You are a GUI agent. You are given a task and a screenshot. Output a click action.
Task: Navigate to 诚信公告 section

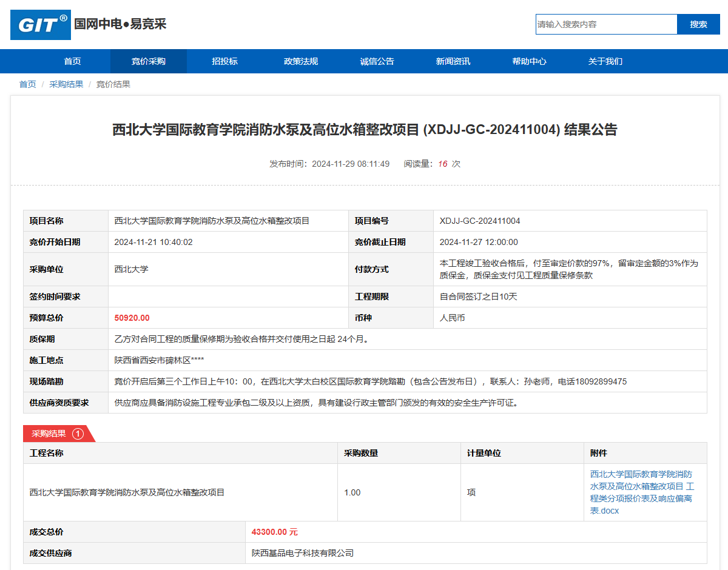377,61
